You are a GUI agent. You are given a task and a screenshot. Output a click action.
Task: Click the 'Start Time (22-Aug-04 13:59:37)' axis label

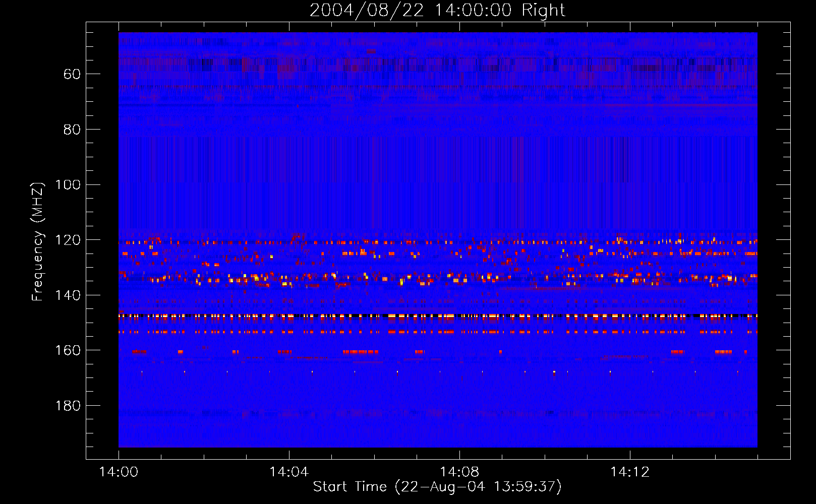click(x=437, y=487)
